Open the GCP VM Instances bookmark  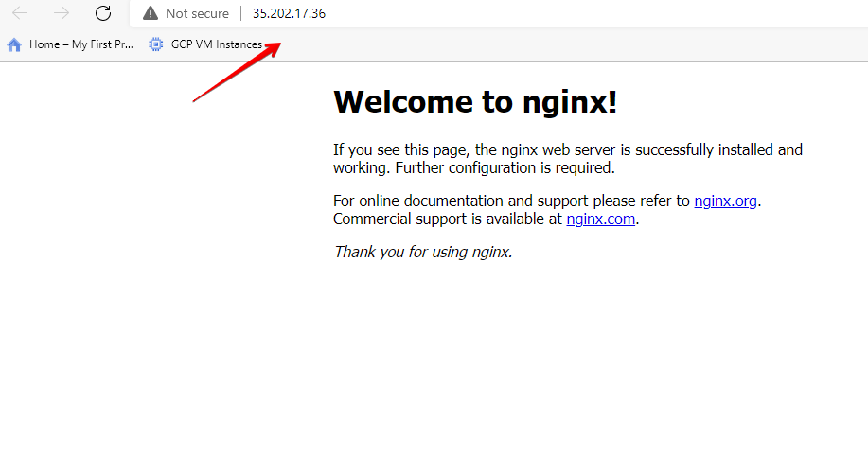tap(205, 44)
